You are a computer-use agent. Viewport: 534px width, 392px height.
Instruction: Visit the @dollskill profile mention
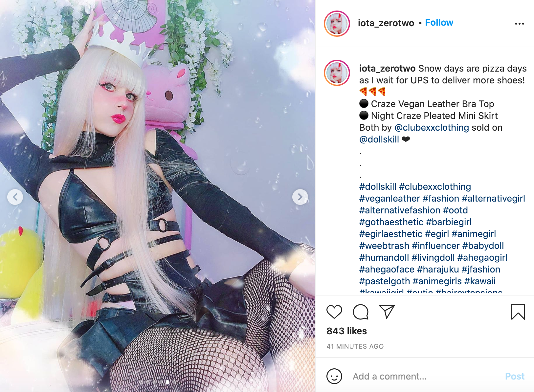(379, 139)
